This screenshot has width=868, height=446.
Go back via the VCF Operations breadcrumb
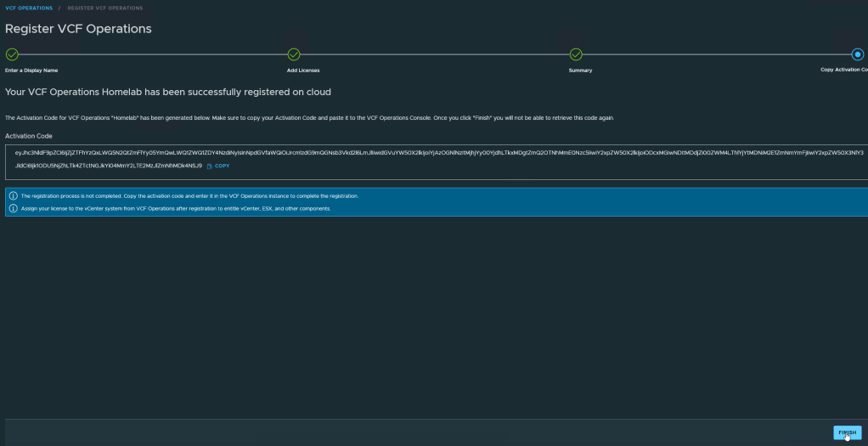pyautogui.click(x=29, y=8)
